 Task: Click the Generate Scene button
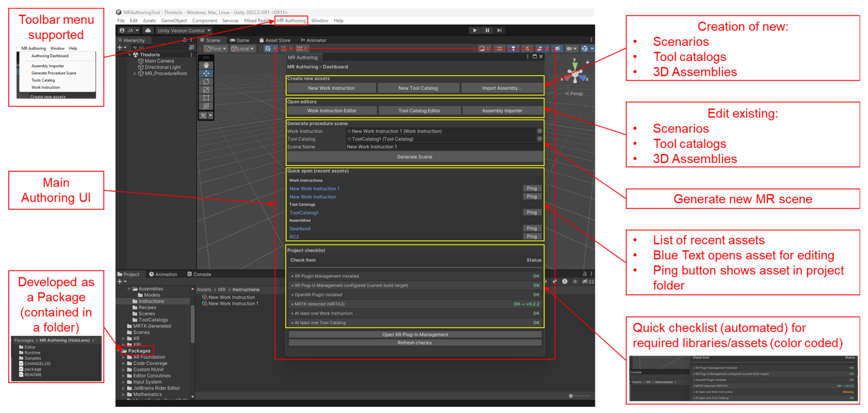pyautogui.click(x=415, y=157)
